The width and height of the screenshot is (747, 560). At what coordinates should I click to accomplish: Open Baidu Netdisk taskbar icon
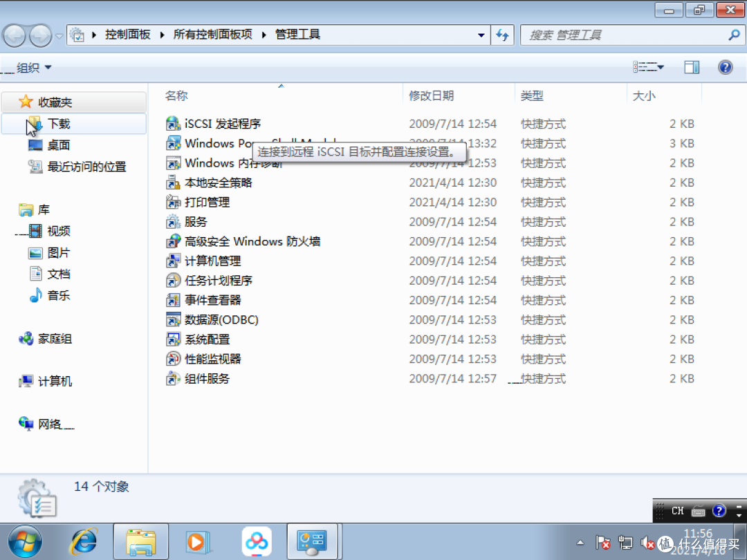pyautogui.click(x=257, y=542)
